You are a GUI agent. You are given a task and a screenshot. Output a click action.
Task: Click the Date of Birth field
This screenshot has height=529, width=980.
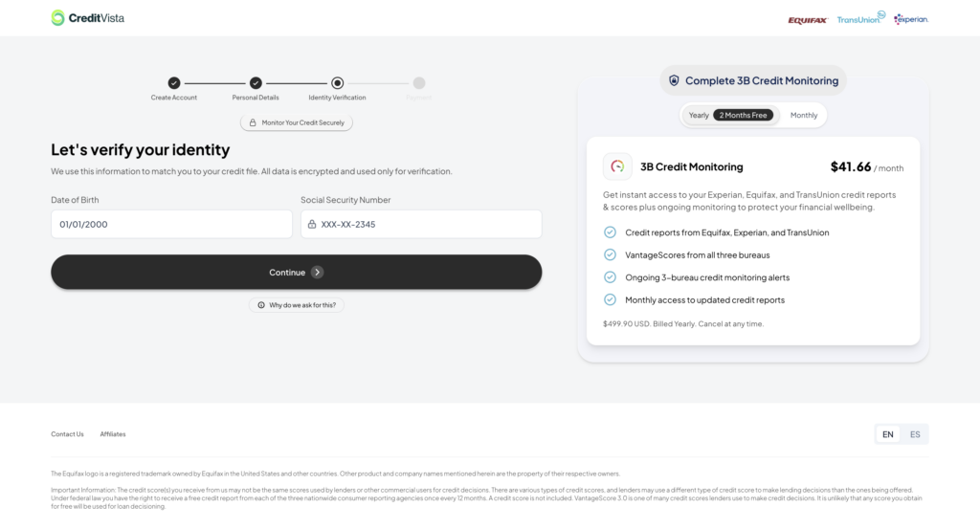point(171,224)
